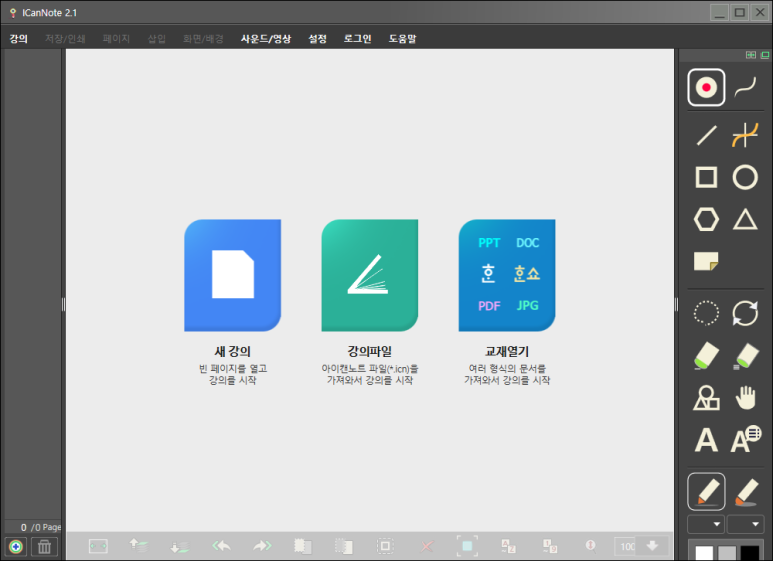
Task: Click the 1-9 numbering icon
Action: 550,546
